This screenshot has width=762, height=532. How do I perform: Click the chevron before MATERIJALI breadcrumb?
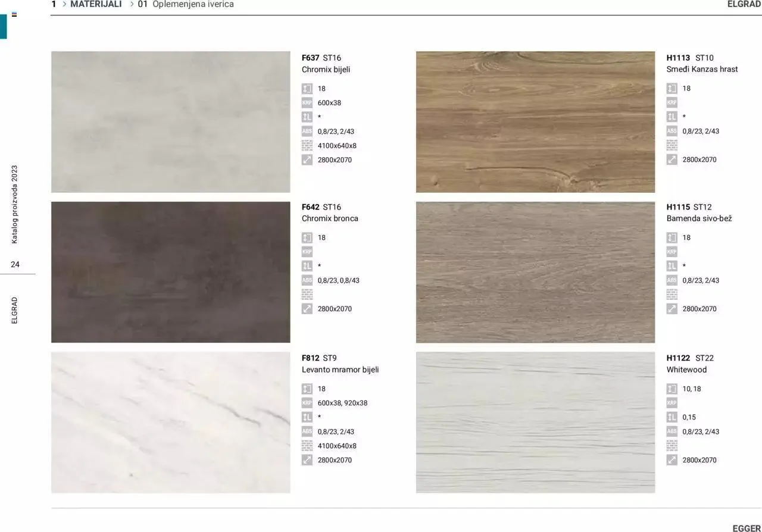point(64,4)
